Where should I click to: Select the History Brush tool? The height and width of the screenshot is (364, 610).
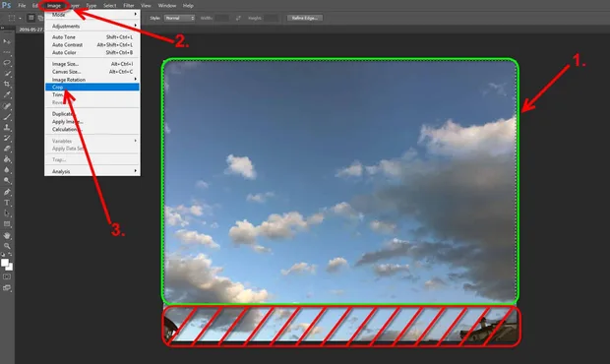click(x=7, y=138)
